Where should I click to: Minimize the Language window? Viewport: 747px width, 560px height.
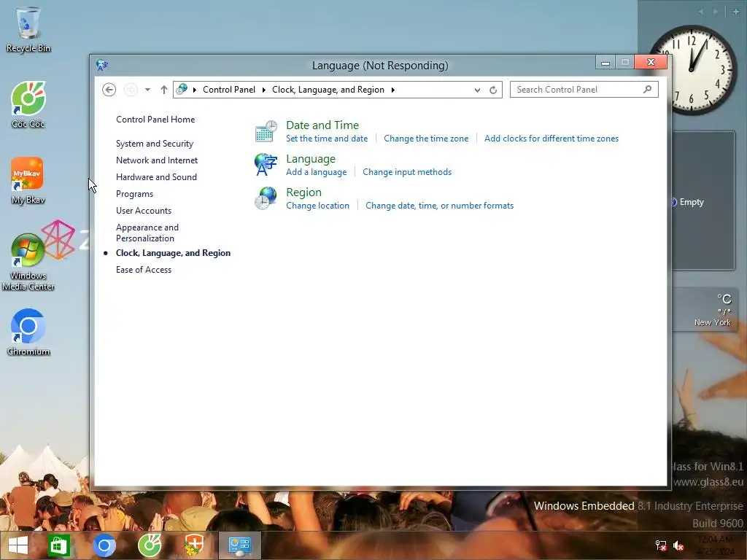coord(605,63)
